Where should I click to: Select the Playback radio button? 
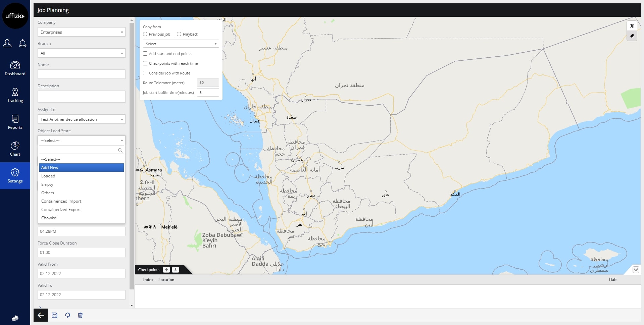click(179, 34)
